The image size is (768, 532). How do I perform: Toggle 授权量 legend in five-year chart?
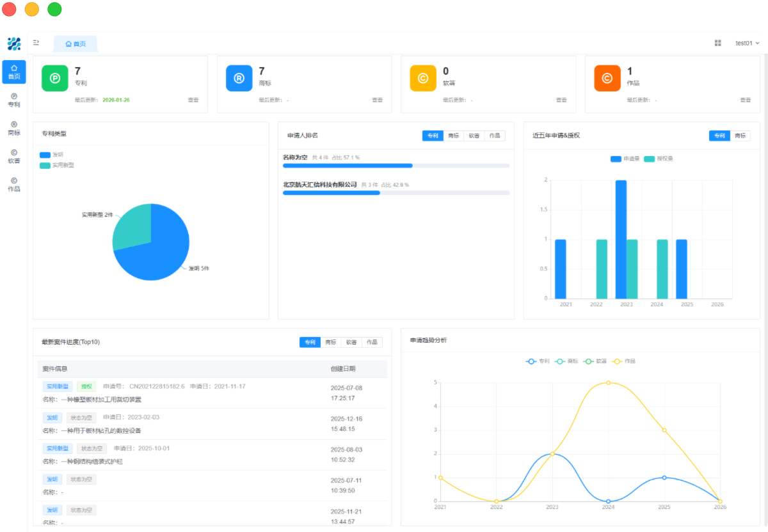pyautogui.click(x=659, y=159)
